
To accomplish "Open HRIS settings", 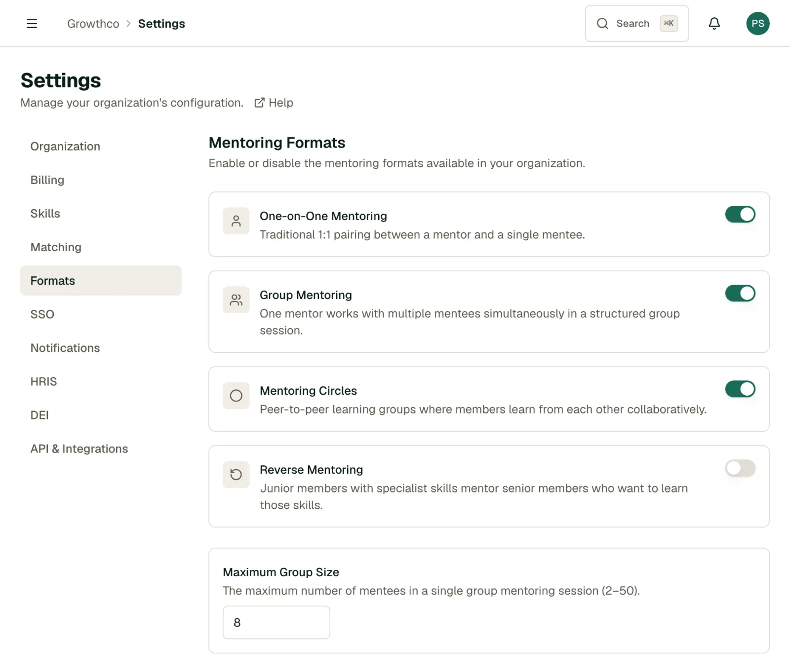I will pos(101,381).
